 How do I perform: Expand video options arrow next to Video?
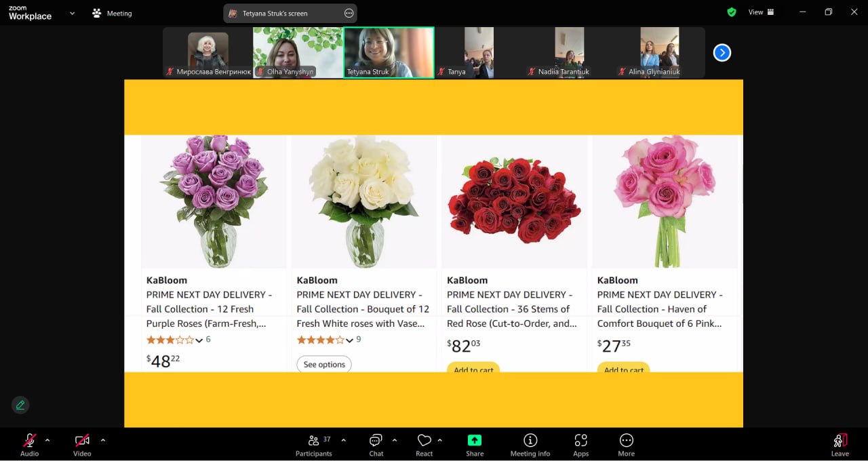tap(103, 440)
